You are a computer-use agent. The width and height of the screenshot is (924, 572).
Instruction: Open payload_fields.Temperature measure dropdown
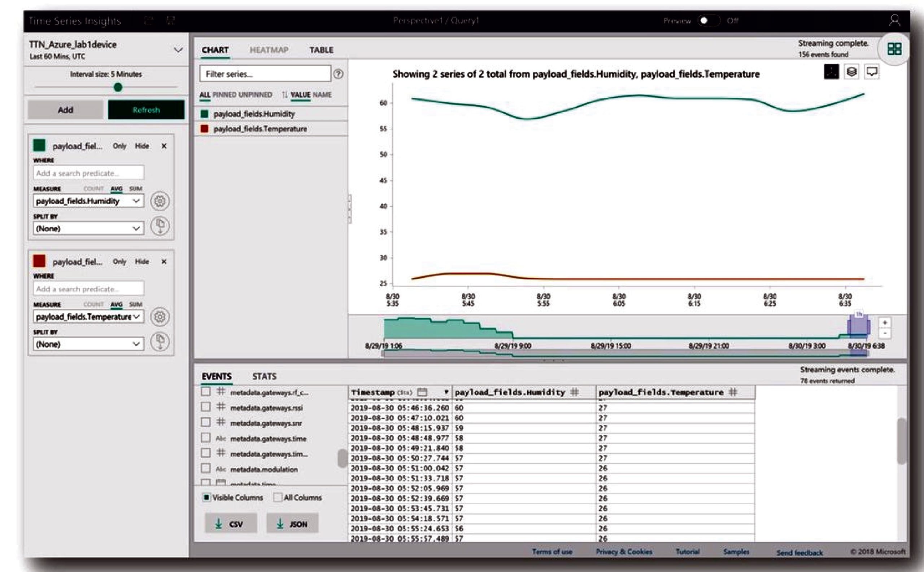tap(88, 317)
